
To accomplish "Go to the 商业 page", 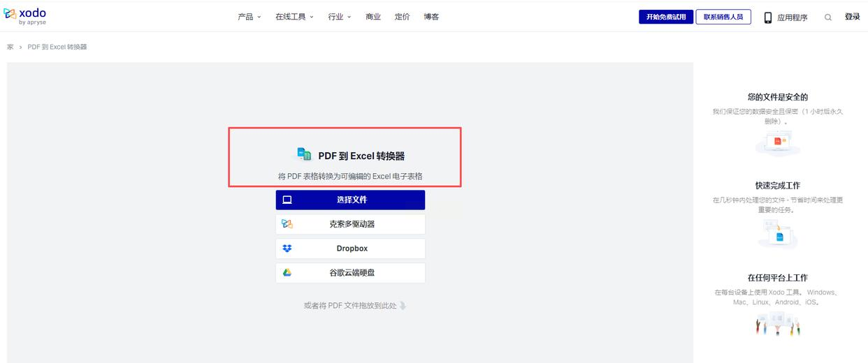I will pyautogui.click(x=373, y=17).
